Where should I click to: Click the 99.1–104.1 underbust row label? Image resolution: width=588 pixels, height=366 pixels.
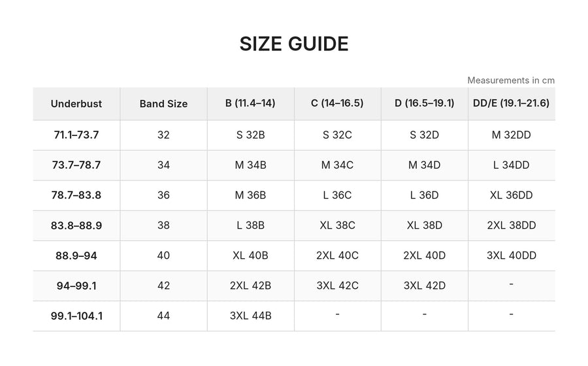[76, 316]
